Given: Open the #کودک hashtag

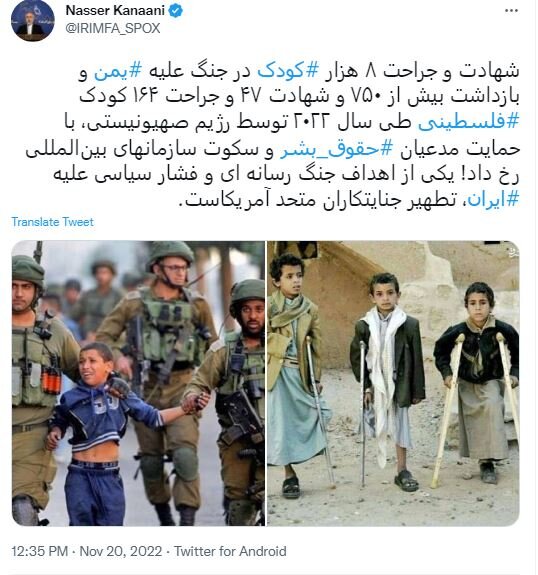Looking at the screenshot, I should click(288, 70).
